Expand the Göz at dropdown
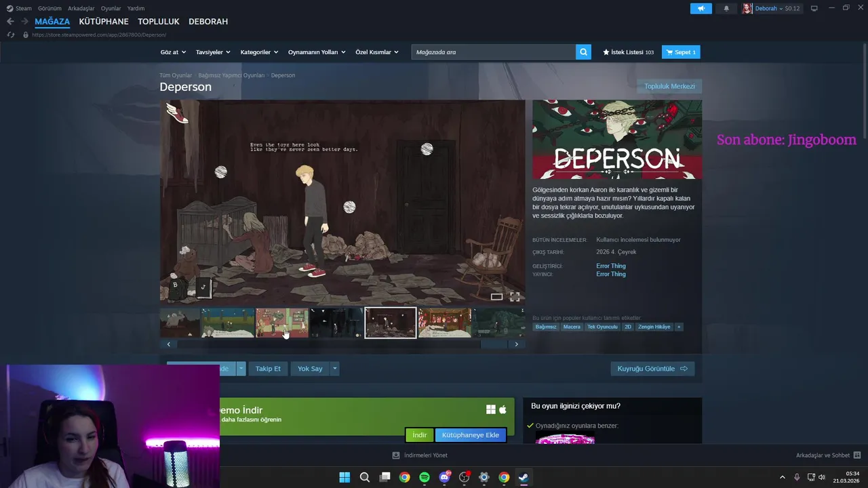Image resolution: width=868 pixels, height=488 pixels. point(172,52)
